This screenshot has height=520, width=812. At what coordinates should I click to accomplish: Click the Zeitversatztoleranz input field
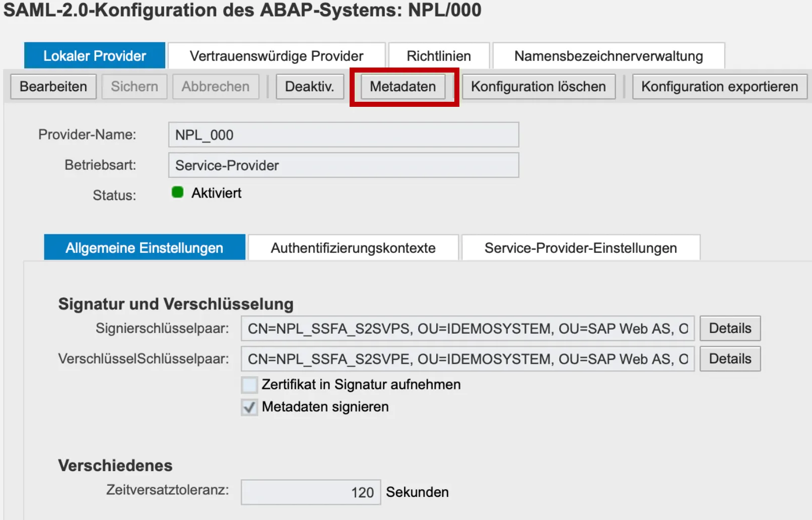310,492
